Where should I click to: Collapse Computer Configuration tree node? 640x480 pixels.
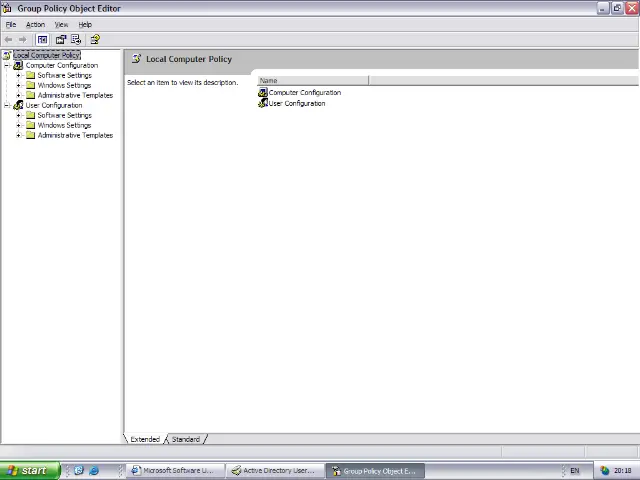tap(7, 65)
